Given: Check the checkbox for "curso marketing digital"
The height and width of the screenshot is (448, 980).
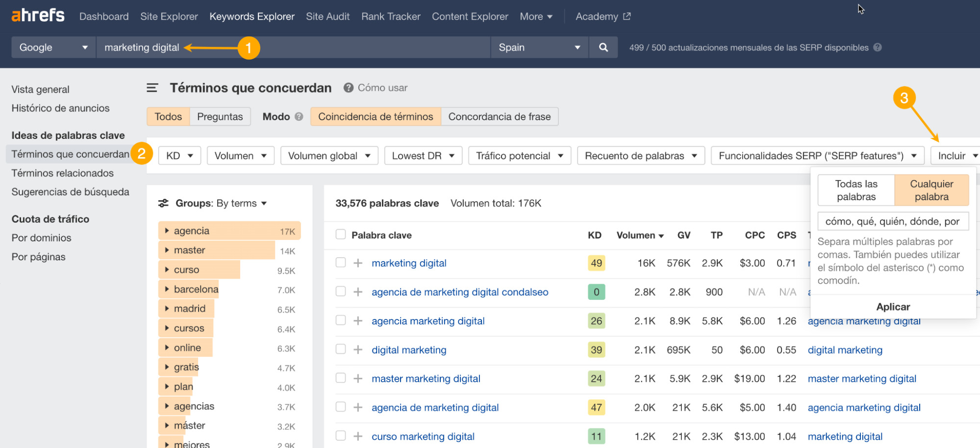Looking at the screenshot, I should pos(340,436).
